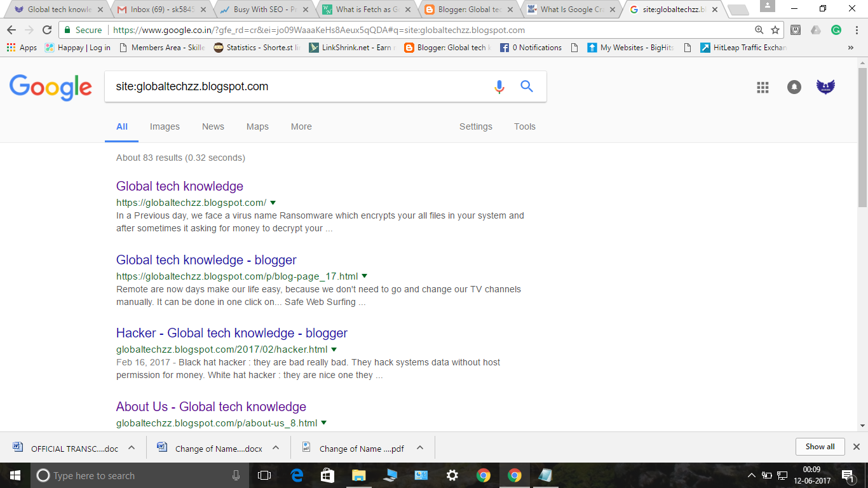The width and height of the screenshot is (868, 488).
Task: Open the Grammarly extension icon
Action: coord(836,30)
